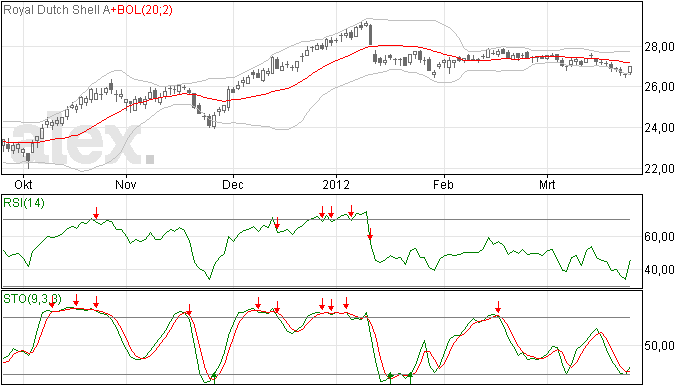Select the 'Dec' month label on time axis
The height and width of the screenshot is (387, 690).
point(233,184)
